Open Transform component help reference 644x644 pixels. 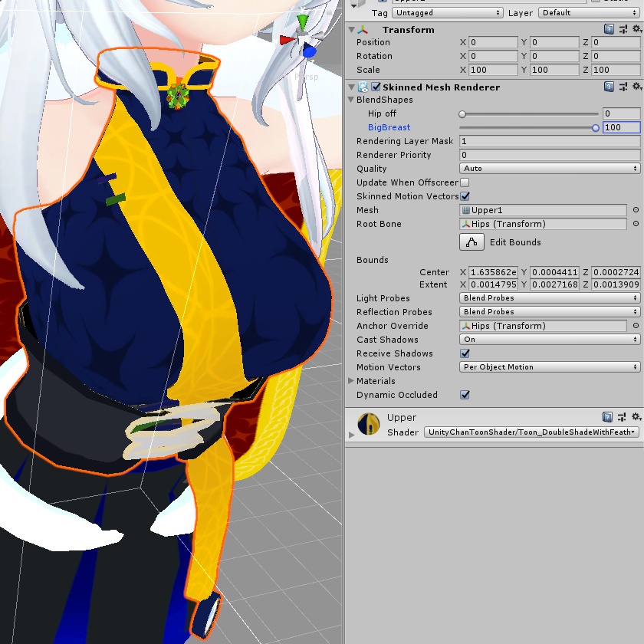tap(609, 29)
